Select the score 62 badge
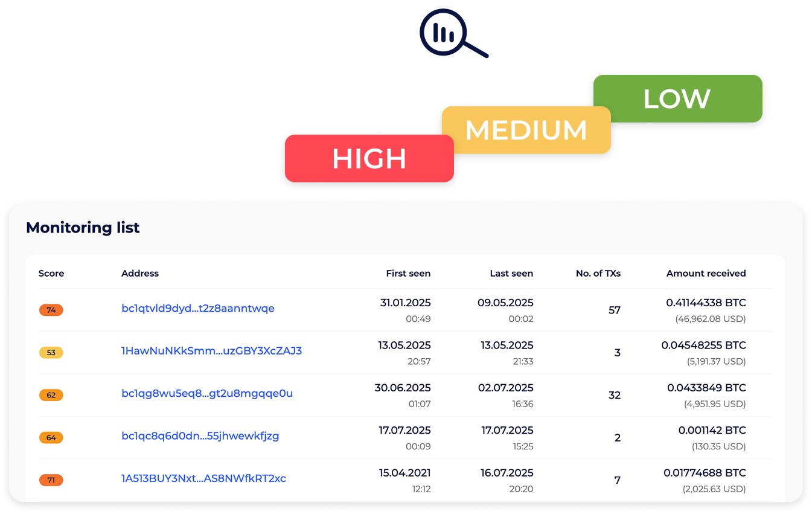 tap(51, 395)
